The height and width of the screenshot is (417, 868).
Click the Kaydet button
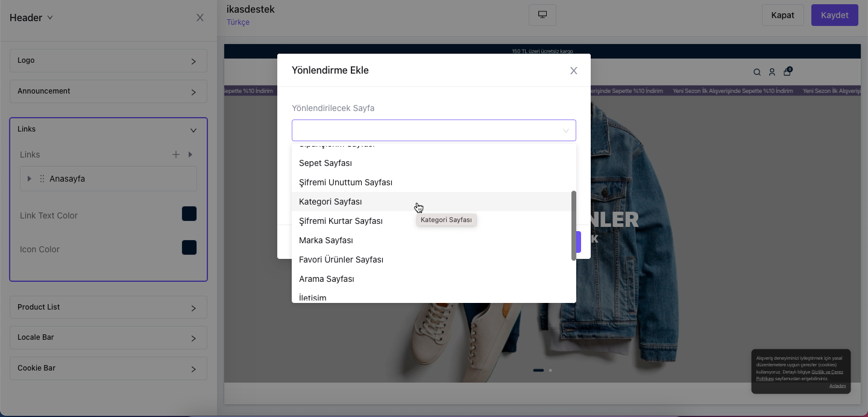(x=834, y=15)
